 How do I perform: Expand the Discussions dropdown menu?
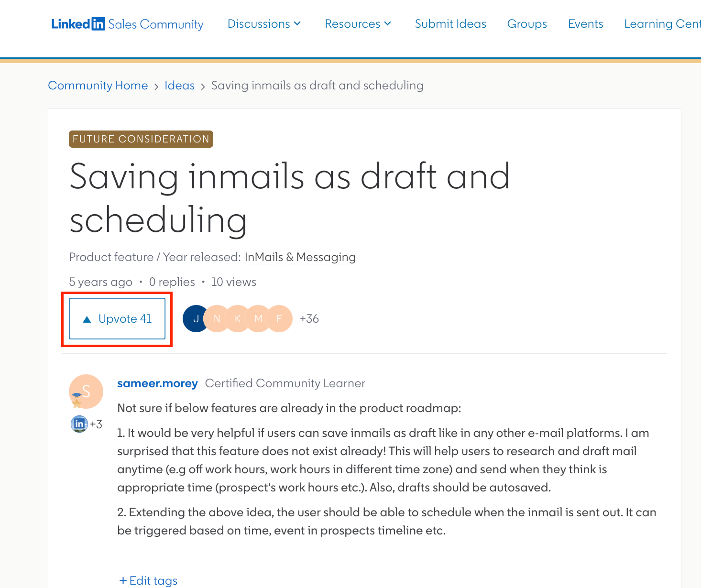pyautogui.click(x=264, y=24)
